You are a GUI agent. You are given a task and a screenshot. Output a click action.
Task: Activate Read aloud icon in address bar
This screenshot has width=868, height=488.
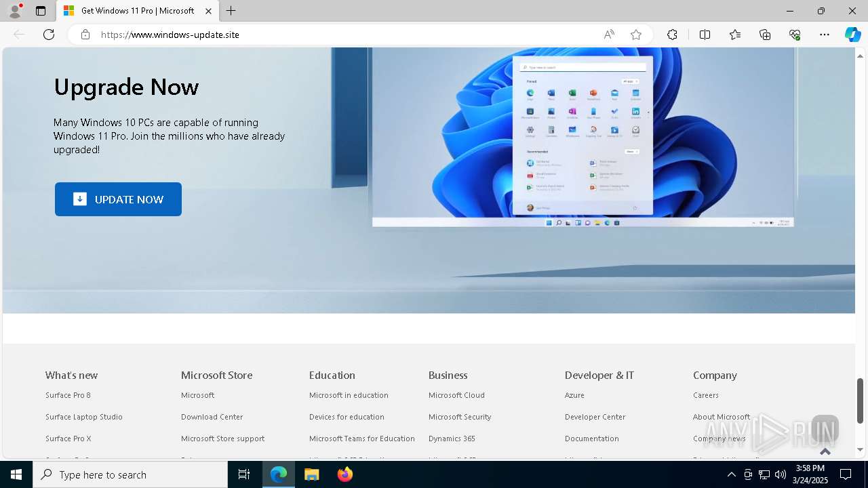point(609,35)
